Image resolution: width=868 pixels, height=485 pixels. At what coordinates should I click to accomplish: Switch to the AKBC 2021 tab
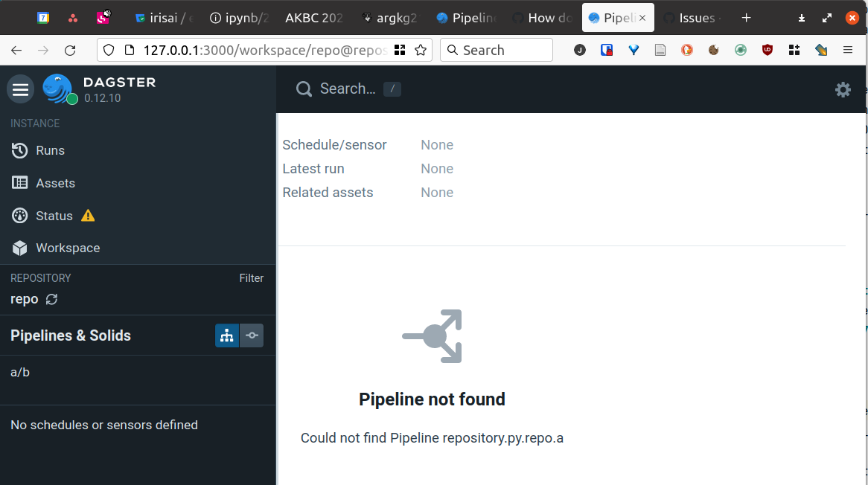(313, 17)
